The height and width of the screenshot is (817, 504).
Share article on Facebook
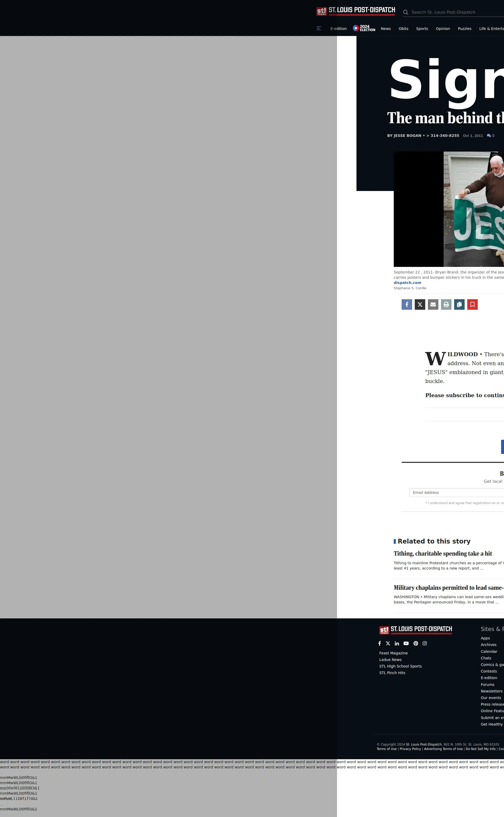tap(407, 304)
